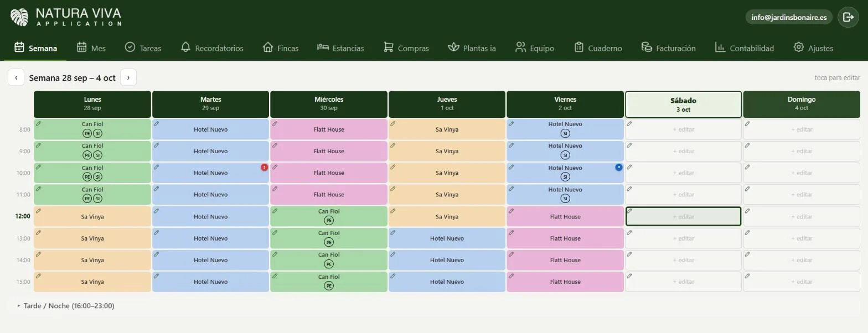The height and width of the screenshot is (333, 868).
Task: Select the Lunes 28 sep header
Action: coord(92,104)
